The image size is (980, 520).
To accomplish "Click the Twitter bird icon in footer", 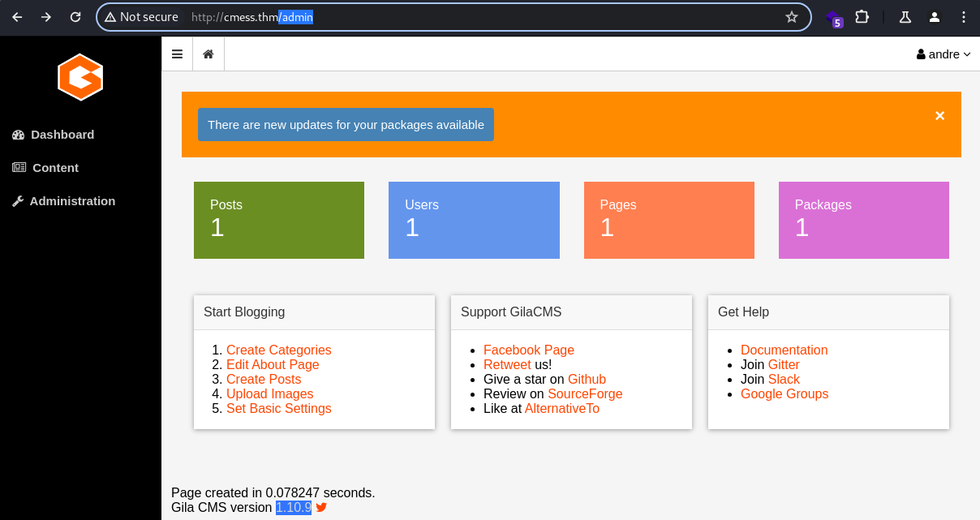I will 321,508.
